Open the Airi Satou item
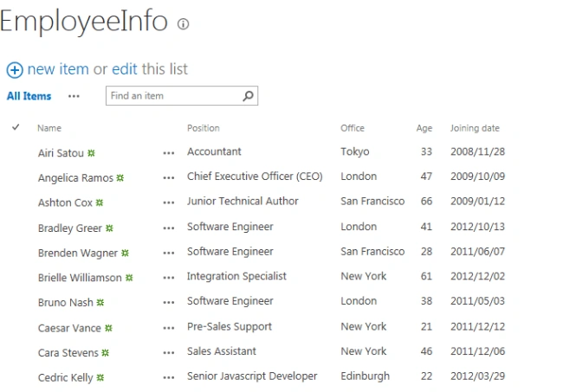Screen dimensions: 563x392 61,153
